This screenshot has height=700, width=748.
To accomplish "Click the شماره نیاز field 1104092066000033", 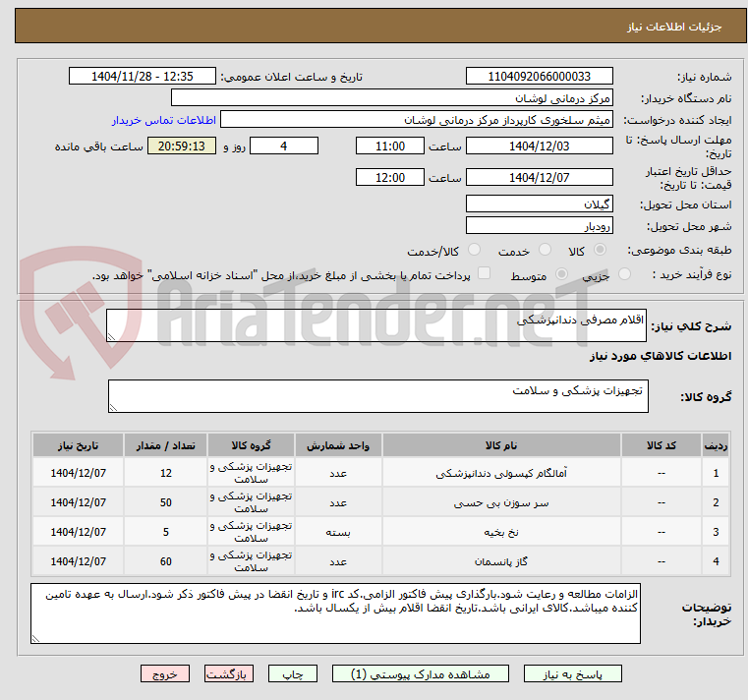I will (x=539, y=77).
